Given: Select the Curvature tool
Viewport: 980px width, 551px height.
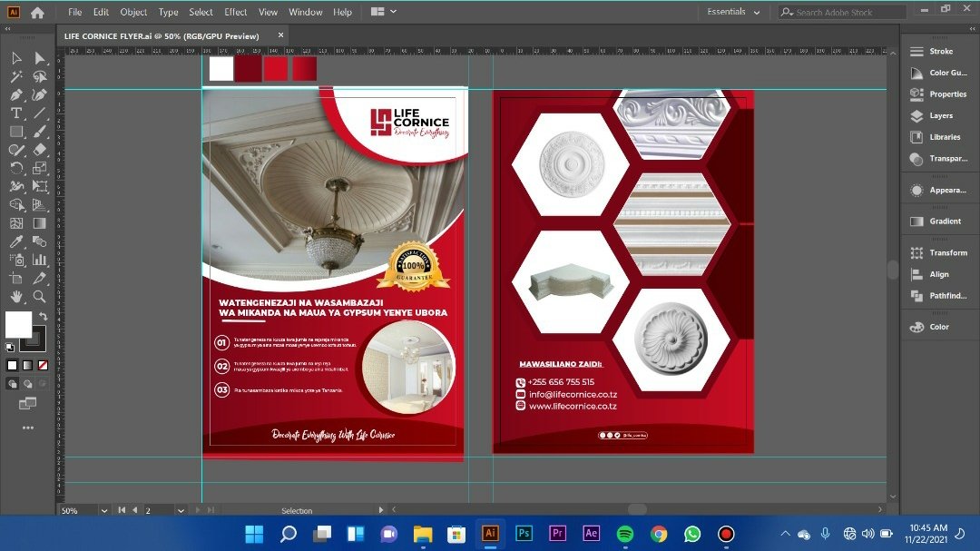Looking at the screenshot, I should [x=39, y=95].
